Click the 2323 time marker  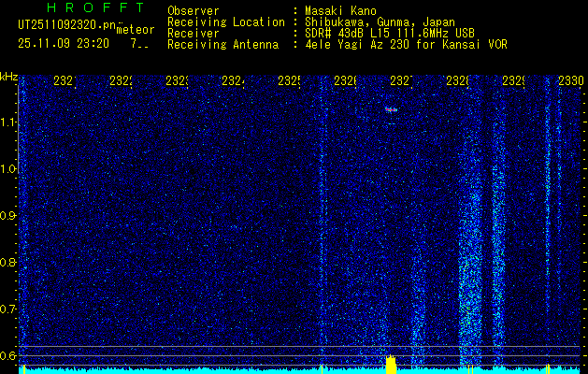coord(177,81)
